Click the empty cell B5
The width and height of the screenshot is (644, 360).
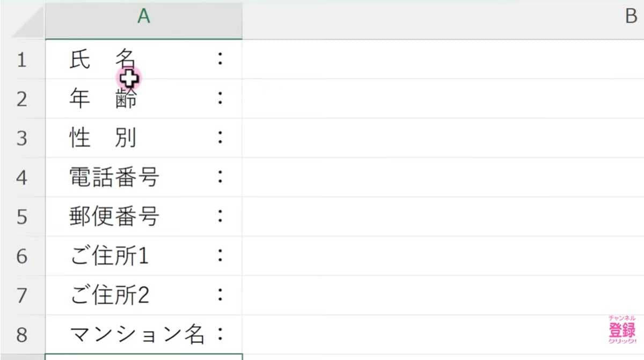(x=429, y=217)
